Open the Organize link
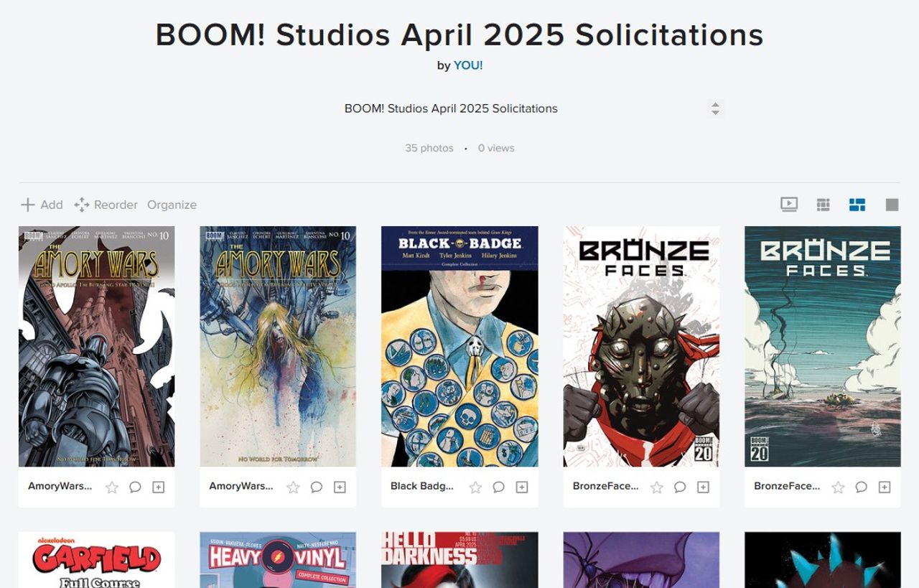This screenshot has height=588, width=919. click(x=172, y=205)
